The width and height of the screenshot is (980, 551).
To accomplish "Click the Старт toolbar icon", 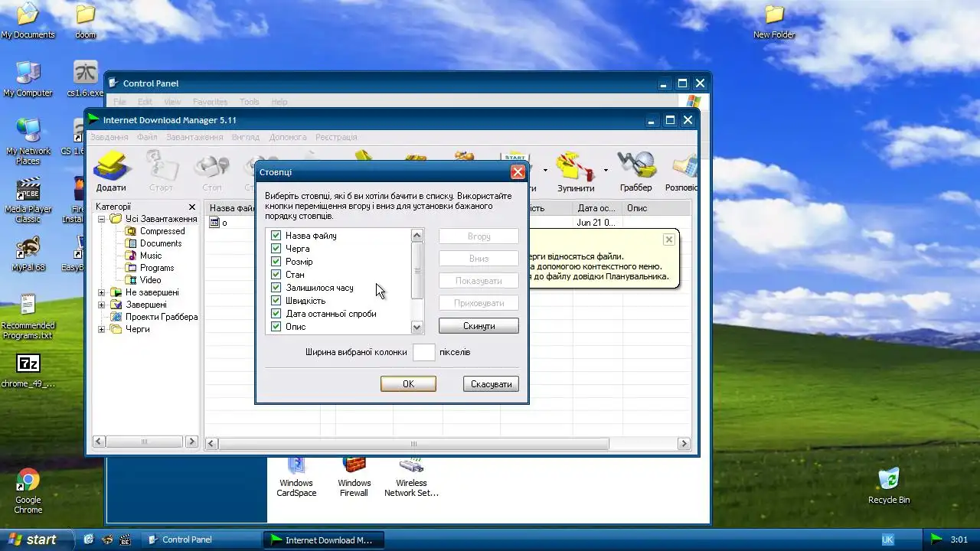I will click(161, 171).
